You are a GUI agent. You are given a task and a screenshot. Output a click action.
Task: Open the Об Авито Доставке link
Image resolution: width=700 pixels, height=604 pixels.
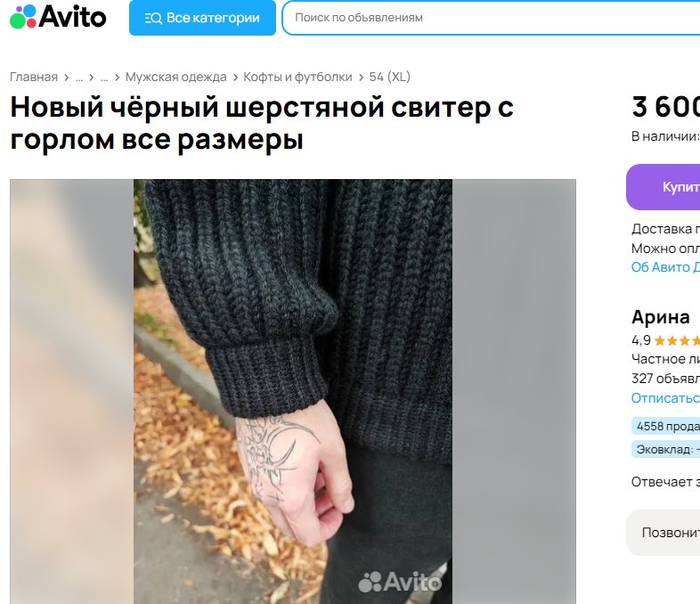(665, 267)
